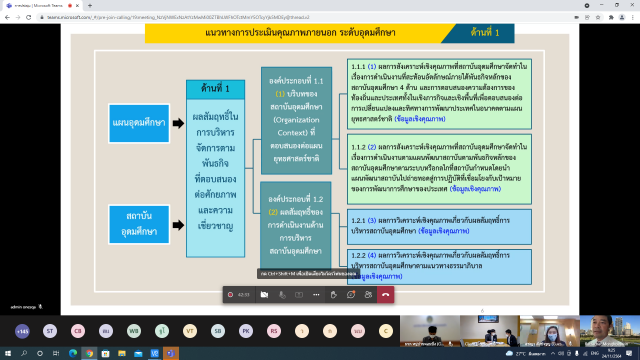
Task: Select masked single person office video tile
Action: (x=429, y=331)
